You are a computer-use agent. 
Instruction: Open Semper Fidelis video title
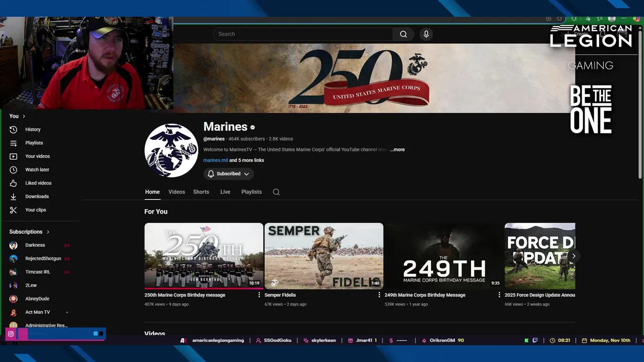pos(280,295)
